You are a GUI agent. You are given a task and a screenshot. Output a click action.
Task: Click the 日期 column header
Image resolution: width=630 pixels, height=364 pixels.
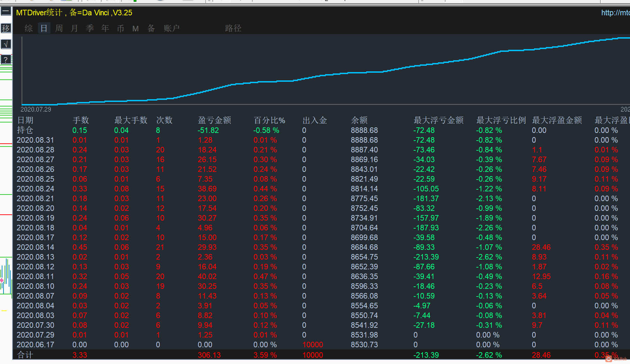pos(25,120)
